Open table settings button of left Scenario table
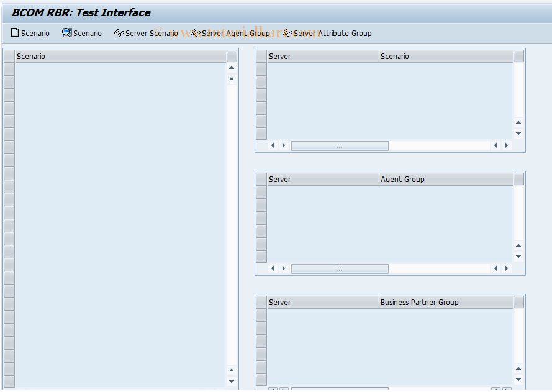The image size is (552, 392). [232, 56]
